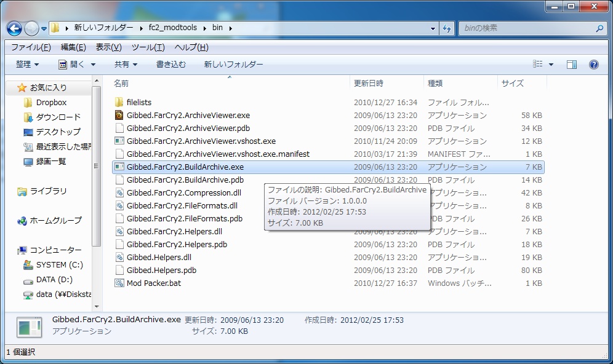Image resolution: width=613 pixels, height=364 pixels.
Task: Click the 新しいフォルダー toolbar button
Action: tap(233, 65)
